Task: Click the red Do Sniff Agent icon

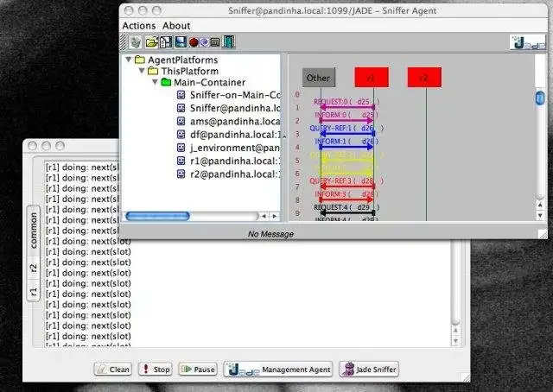Action: coord(194,42)
